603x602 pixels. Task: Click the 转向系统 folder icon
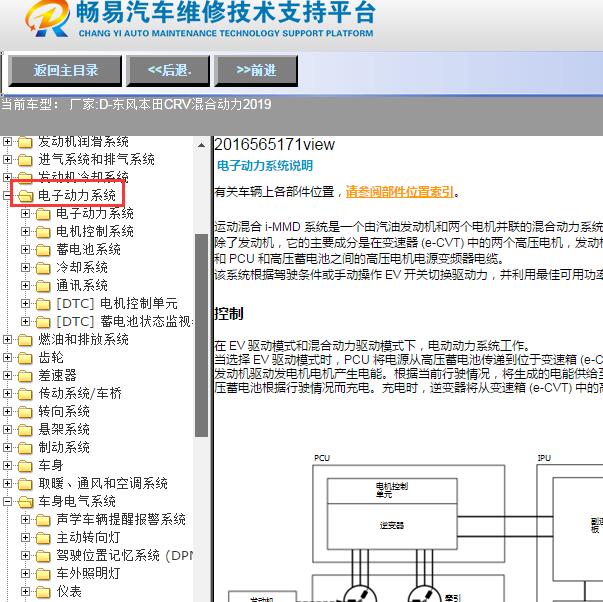click(25, 412)
